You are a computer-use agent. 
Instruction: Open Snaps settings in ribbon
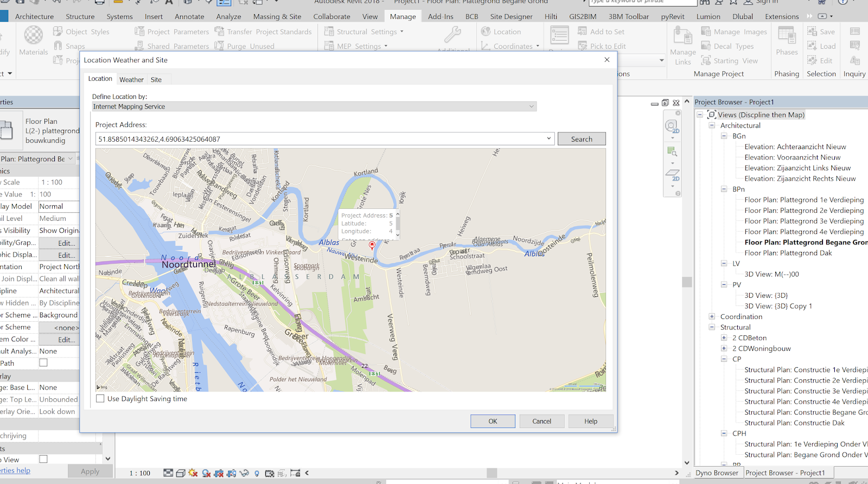69,46
